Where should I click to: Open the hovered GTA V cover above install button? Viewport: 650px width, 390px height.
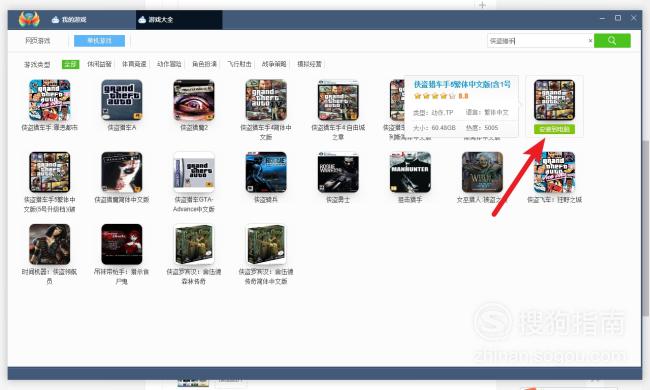coord(554,100)
